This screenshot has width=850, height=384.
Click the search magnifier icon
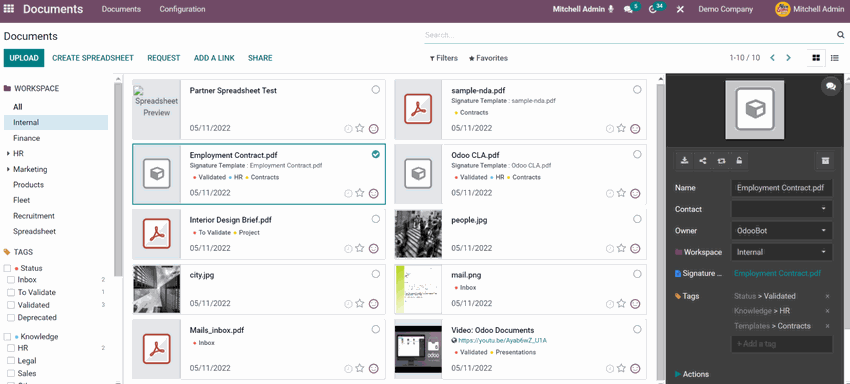tap(841, 35)
